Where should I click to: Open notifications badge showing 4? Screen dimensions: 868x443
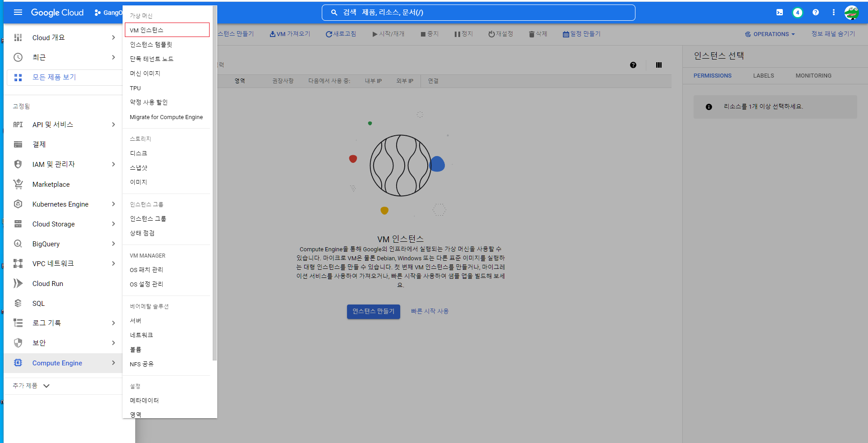coord(797,13)
